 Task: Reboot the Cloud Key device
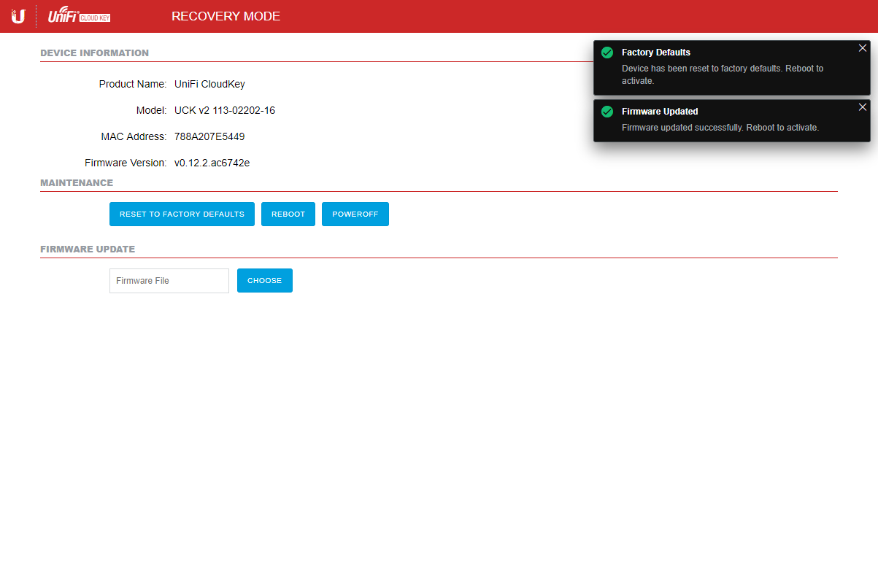pos(288,214)
